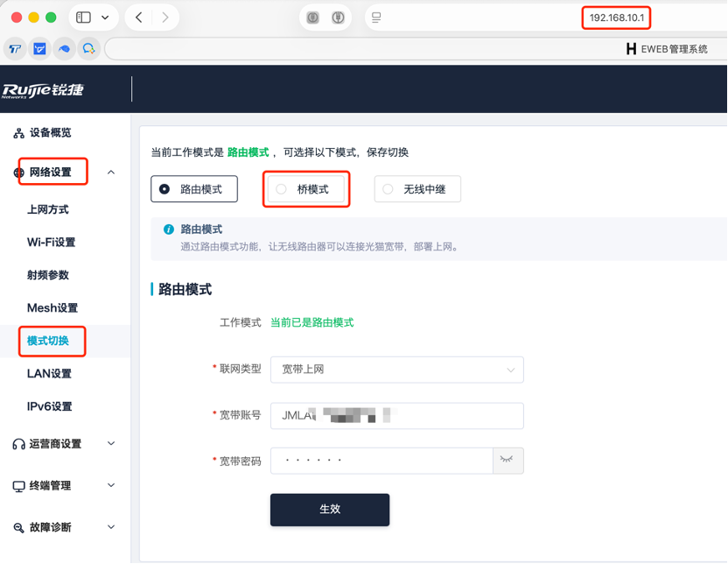Click the 网络设置 menu item
The width and height of the screenshot is (728, 564).
[x=51, y=173]
